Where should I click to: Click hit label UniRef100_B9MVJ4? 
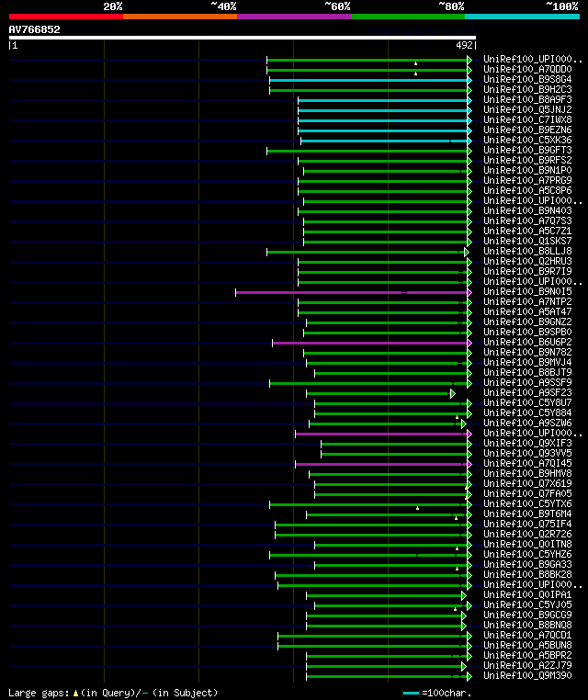[x=527, y=363]
